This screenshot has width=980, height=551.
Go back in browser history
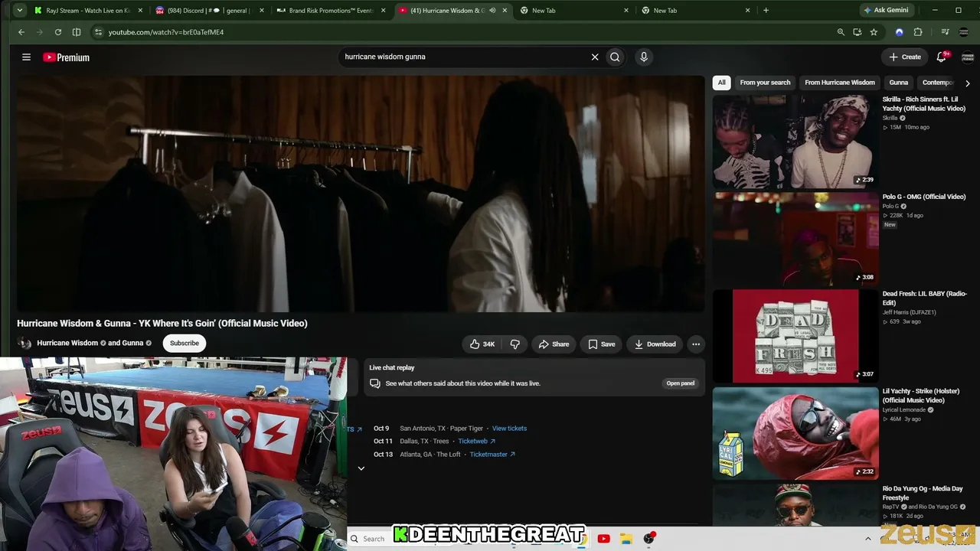tap(21, 32)
